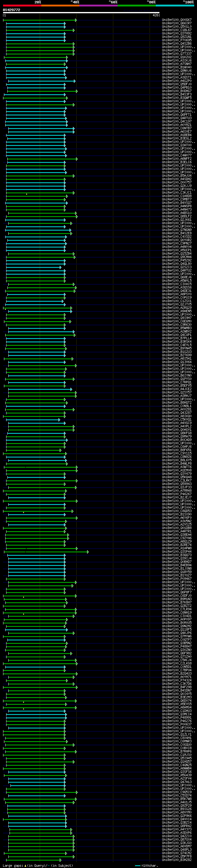This screenshot has height=868, width=197.
Task: Click label UniRef100_Q38EA4
Action: click(177, 535)
